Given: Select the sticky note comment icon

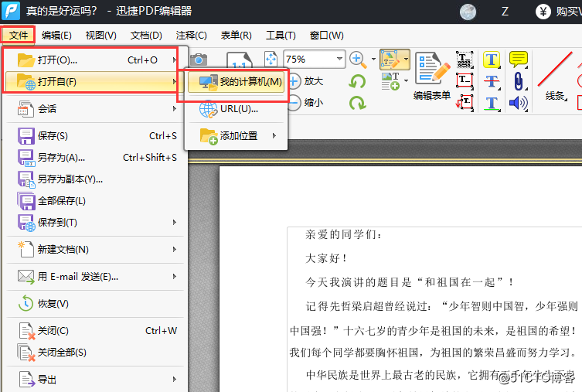Looking at the screenshot, I should pos(519,60).
